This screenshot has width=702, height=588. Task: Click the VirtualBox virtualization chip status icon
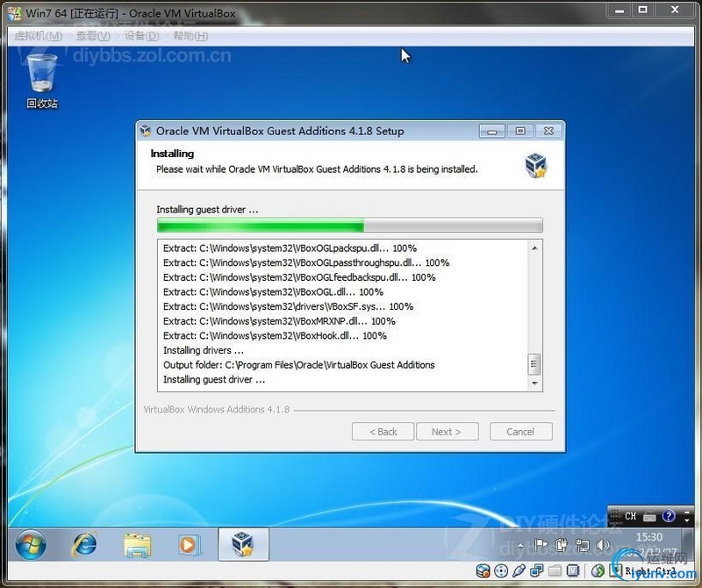(573, 570)
